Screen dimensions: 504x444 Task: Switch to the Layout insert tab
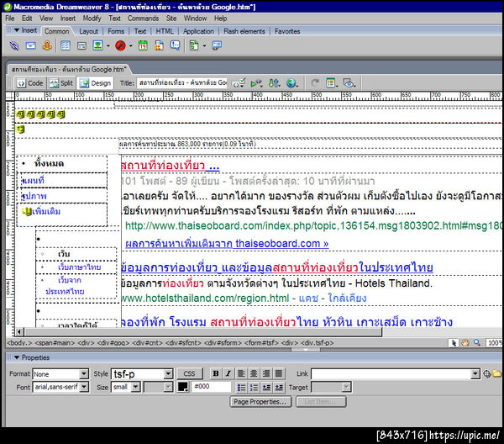click(88, 31)
